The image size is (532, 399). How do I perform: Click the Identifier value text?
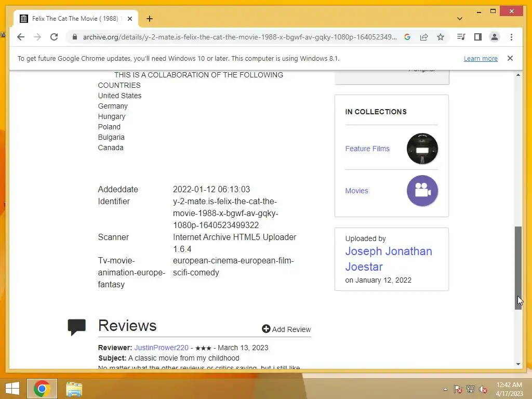(x=225, y=213)
